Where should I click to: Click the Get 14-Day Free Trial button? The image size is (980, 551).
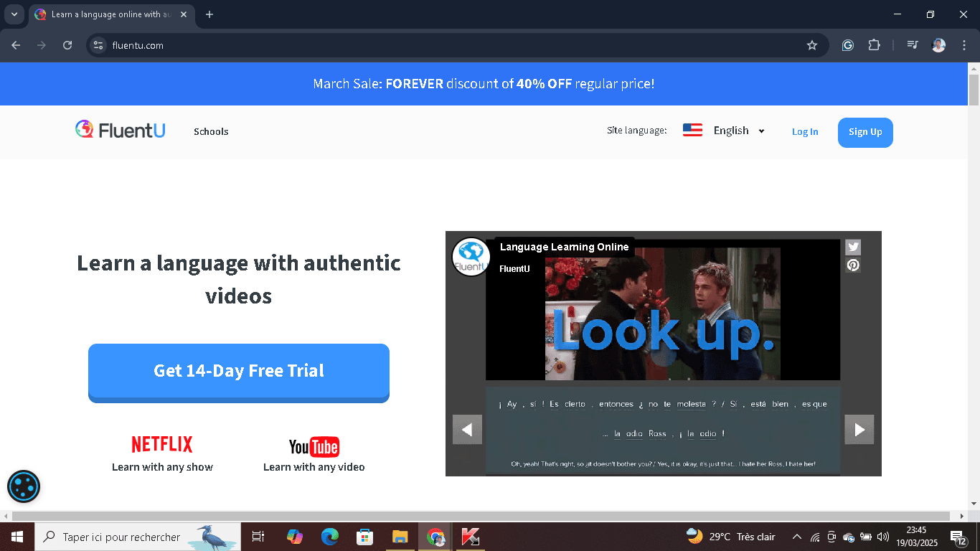(239, 371)
